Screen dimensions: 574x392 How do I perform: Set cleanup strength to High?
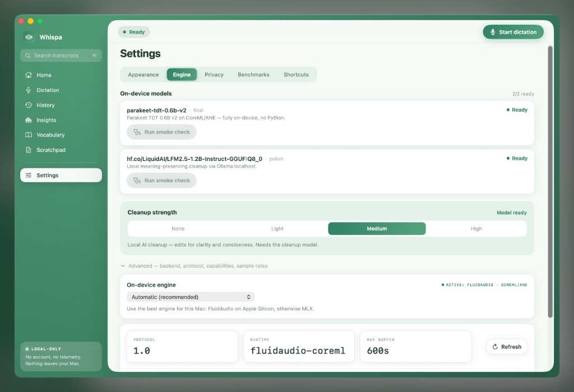click(x=476, y=229)
